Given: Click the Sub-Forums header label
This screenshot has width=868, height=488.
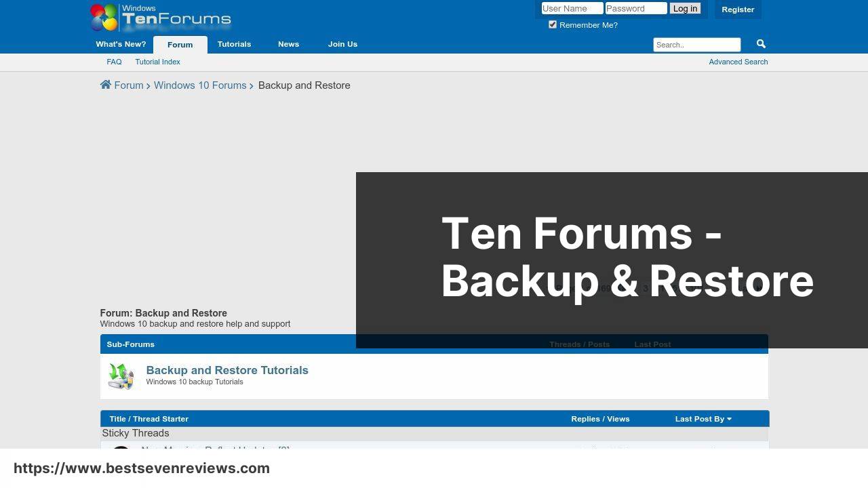Looking at the screenshot, I should [x=130, y=344].
